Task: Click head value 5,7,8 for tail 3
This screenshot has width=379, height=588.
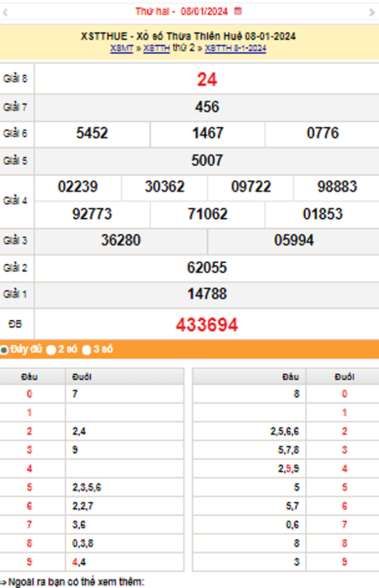Action: (x=288, y=450)
